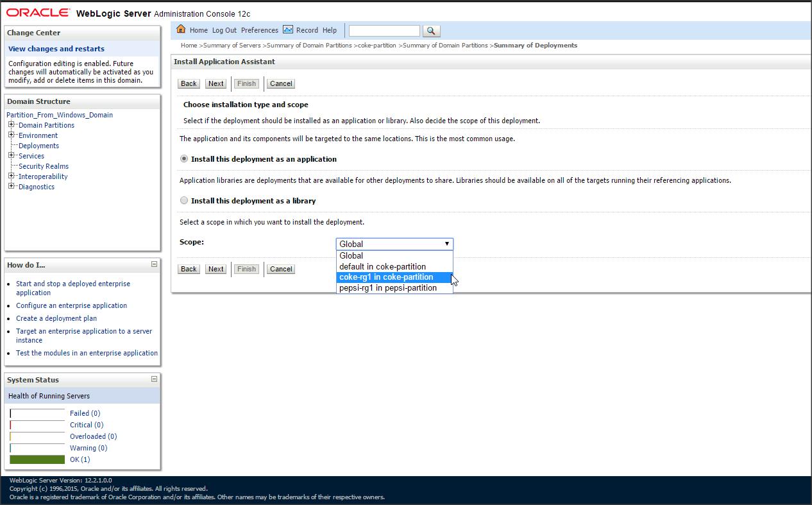812x505 pixels.
Task: Expand Interoperability tree node
Action: tap(12, 176)
